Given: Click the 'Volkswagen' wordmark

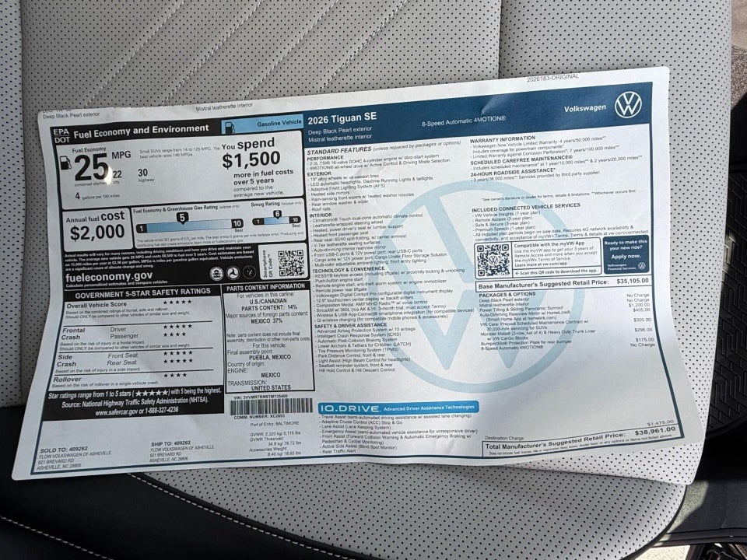Looking at the screenshot, I should pos(584,108).
